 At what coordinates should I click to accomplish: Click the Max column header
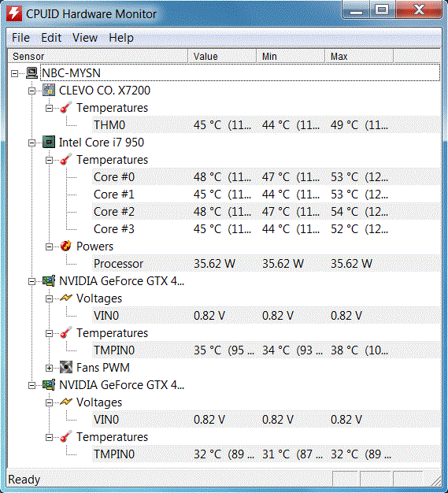click(x=359, y=56)
